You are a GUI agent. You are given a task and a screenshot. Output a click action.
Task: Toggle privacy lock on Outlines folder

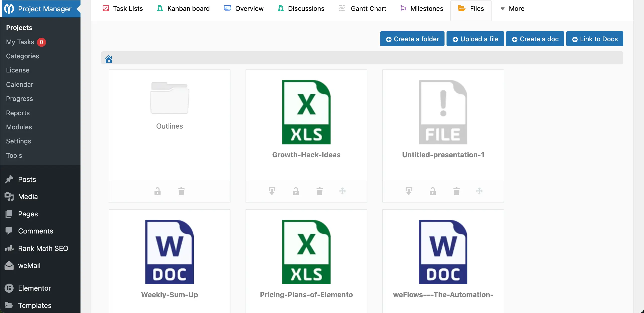157,191
